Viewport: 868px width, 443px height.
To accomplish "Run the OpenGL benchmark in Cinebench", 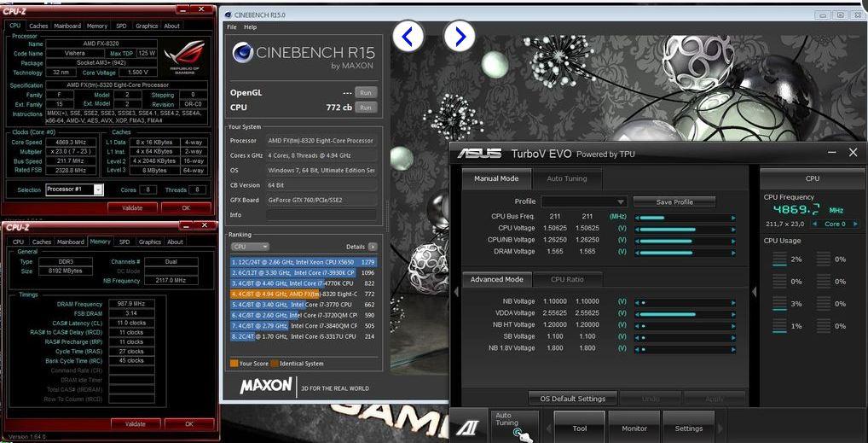I will coord(365,92).
